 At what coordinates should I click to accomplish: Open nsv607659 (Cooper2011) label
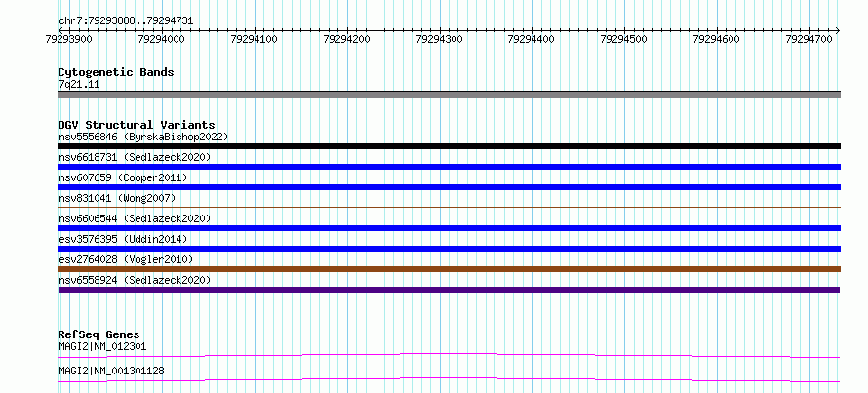click(123, 177)
